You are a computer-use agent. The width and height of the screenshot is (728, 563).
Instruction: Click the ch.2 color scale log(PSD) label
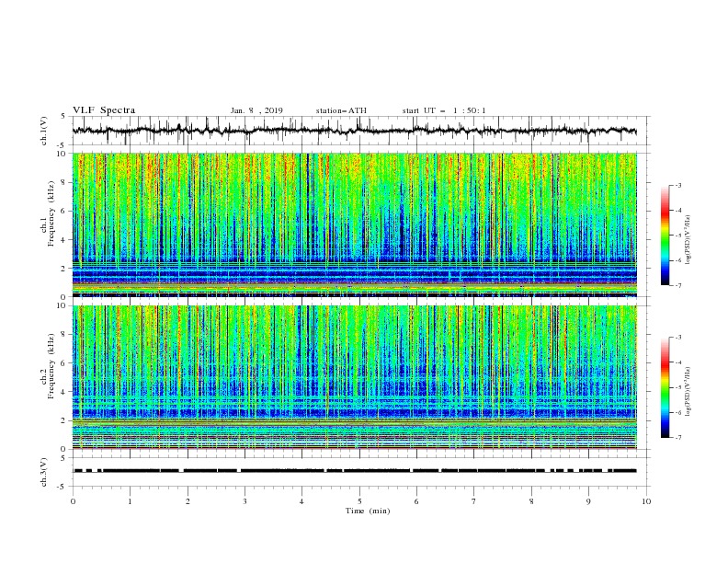coord(688,391)
